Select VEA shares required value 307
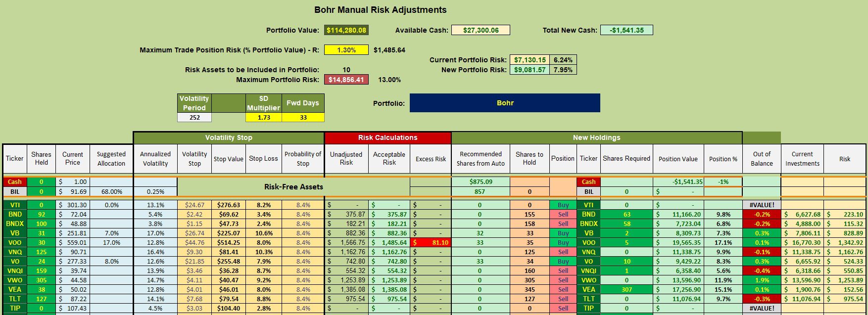 627,290
